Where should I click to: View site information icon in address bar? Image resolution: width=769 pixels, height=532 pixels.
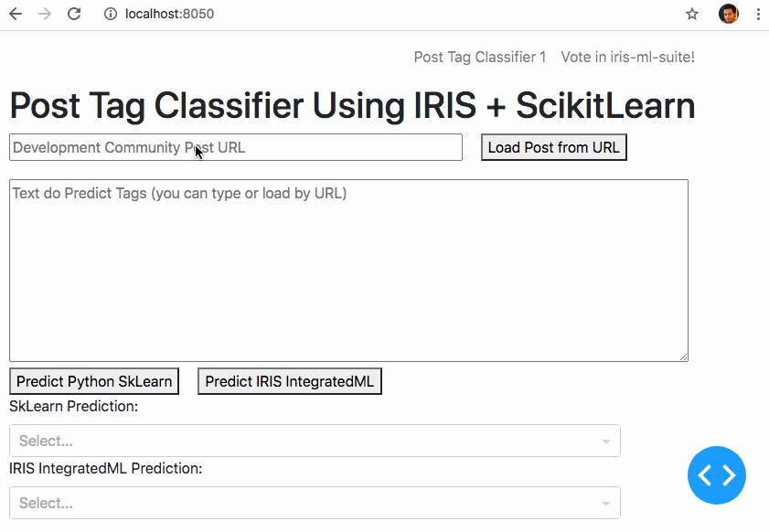point(110,15)
